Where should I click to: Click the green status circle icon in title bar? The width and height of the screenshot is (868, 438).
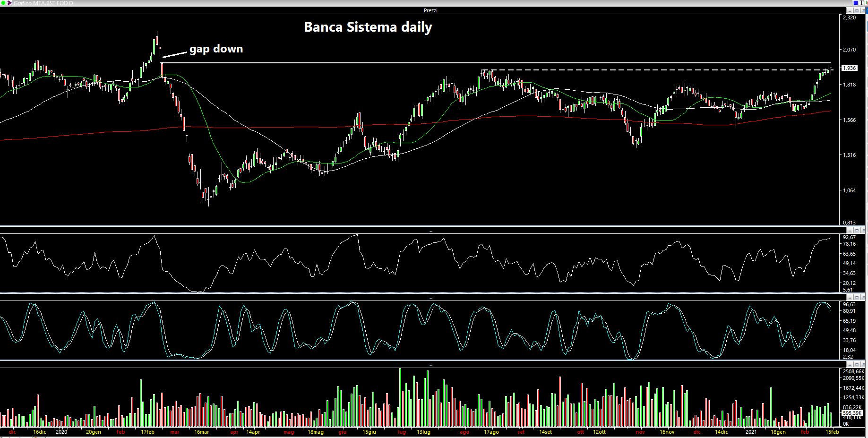(x=2, y=3)
